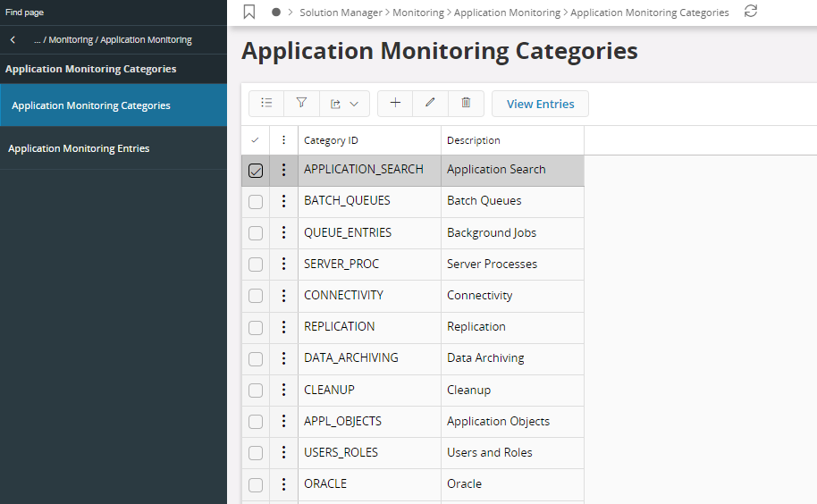Open Application Monitoring Entries in sidebar
The image size is (817, 504).
pos(79,148)
